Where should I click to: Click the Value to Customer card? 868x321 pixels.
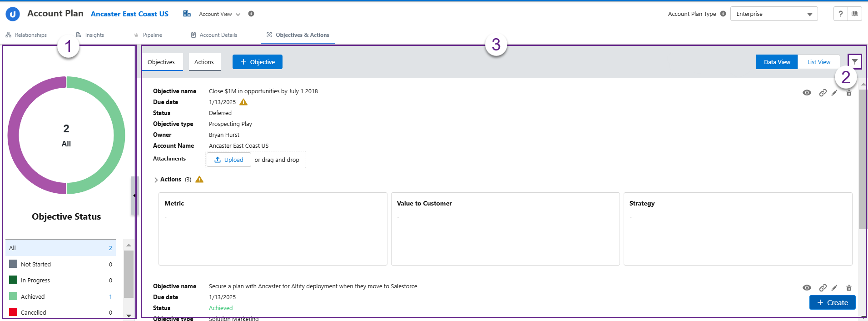coord(505,229)
